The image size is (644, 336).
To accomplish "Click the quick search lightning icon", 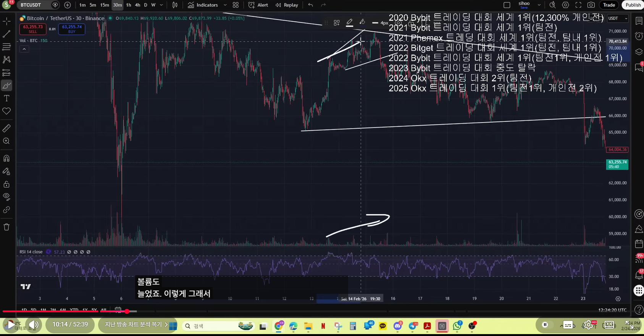I will [553, 5].
